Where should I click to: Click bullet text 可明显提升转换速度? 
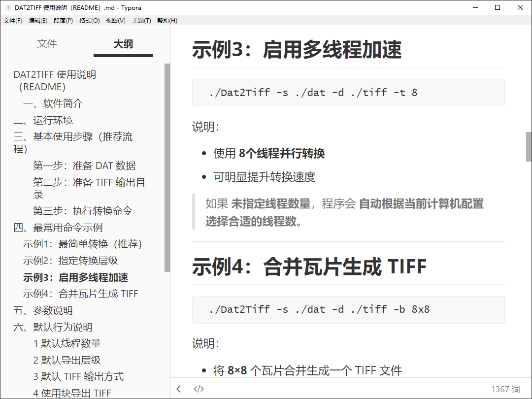[x=265, y=177]
